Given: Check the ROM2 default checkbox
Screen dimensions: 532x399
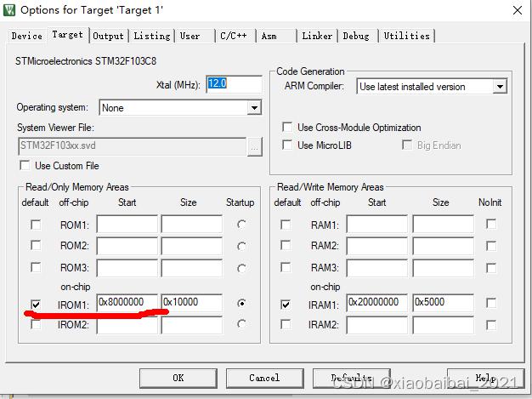Looking at the screenshot, I should click(x=36, y=245).
